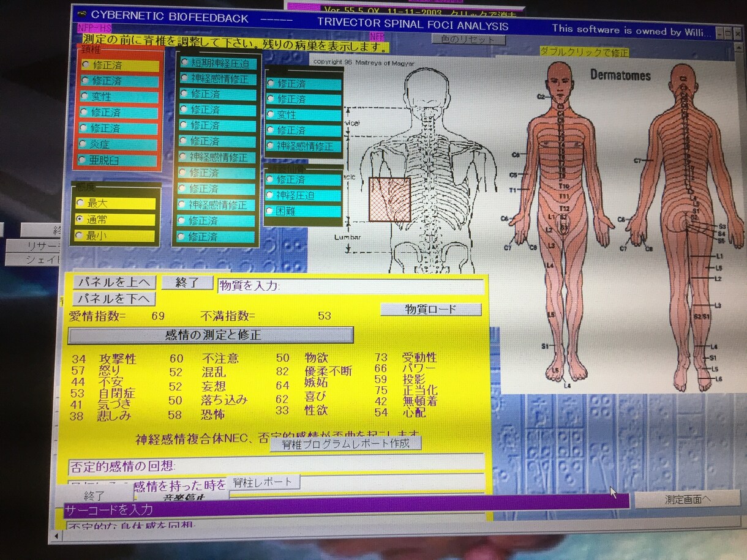
Task: Select the 神経圧迫 radio option
Action: pos(270,195)
